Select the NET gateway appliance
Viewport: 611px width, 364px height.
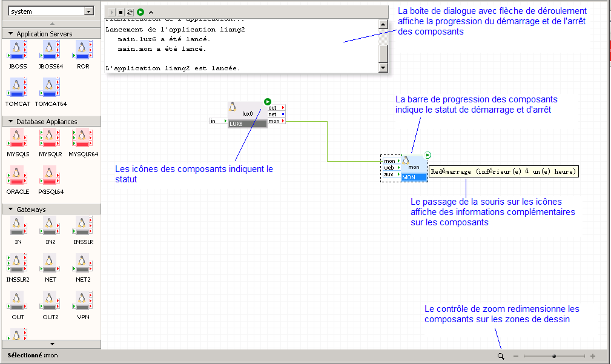tap(50, 263)
